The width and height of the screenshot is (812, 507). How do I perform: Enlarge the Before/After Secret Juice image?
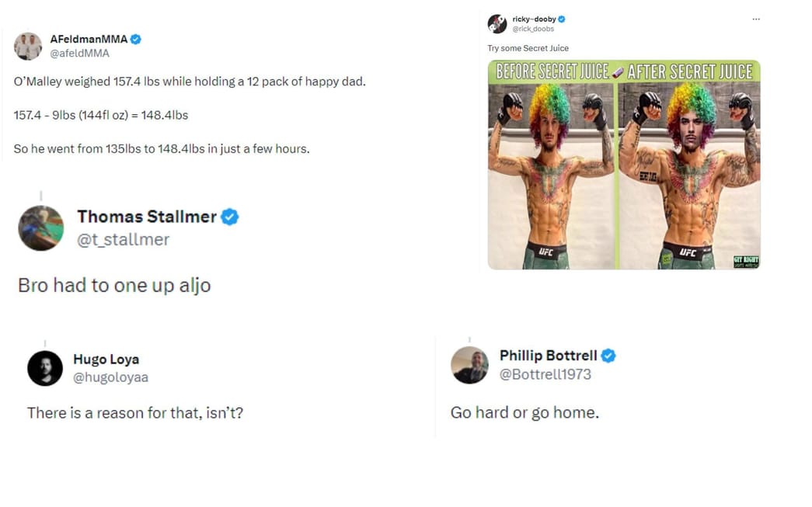[x=624, y=165]
